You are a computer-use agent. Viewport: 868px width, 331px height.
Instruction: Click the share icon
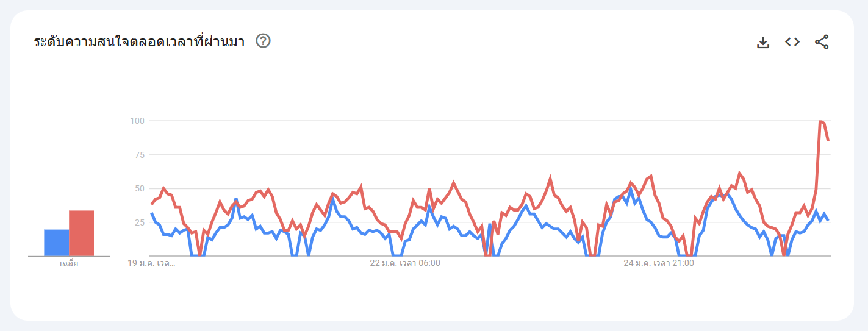[x=822, y=42]
